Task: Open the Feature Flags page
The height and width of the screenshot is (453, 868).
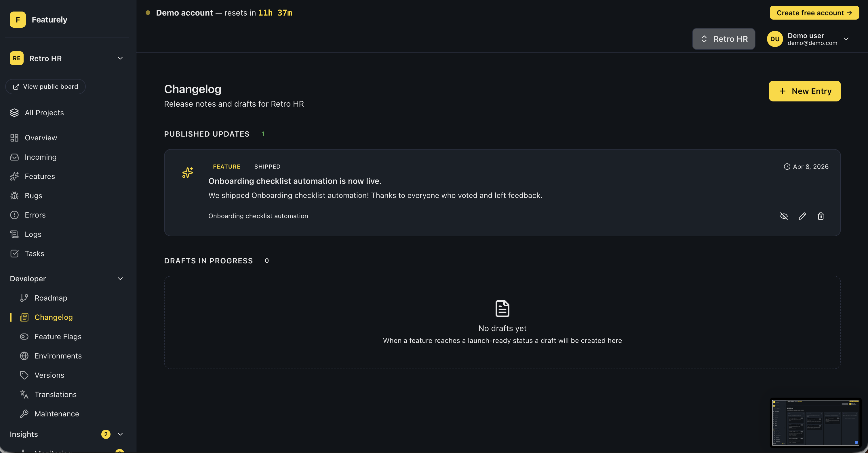Action: point(58,336)
